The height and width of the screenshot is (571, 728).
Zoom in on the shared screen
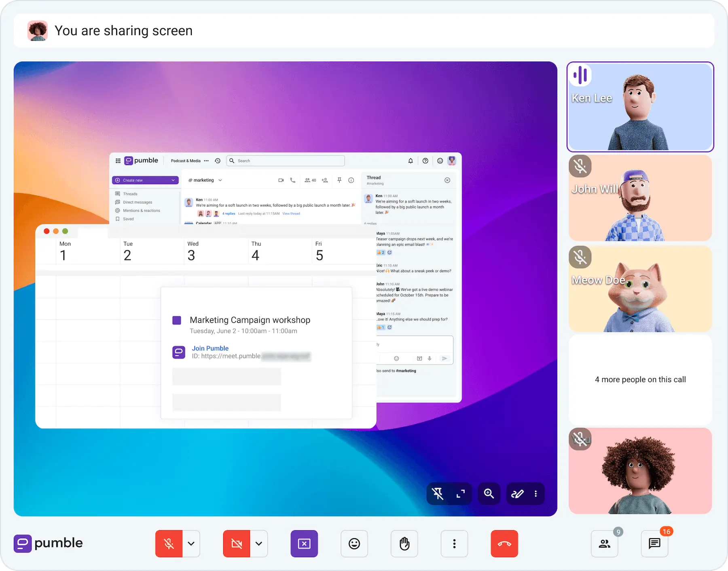[489, 493]
